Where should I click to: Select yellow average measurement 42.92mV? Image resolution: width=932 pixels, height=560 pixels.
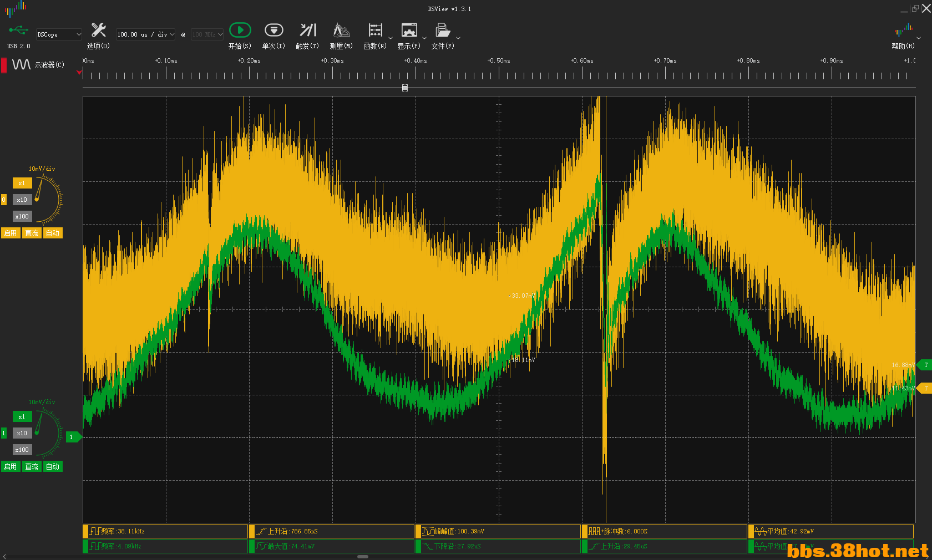point(831,531)
